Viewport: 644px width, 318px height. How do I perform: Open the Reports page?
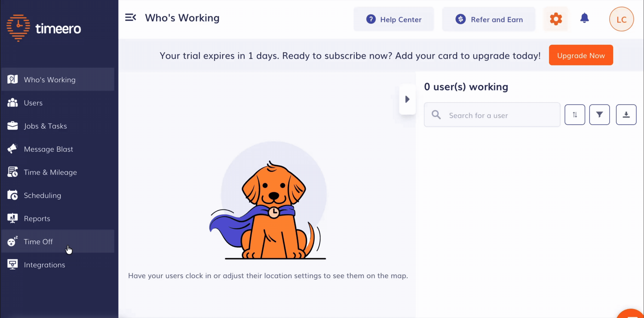[x=37, y=219]
